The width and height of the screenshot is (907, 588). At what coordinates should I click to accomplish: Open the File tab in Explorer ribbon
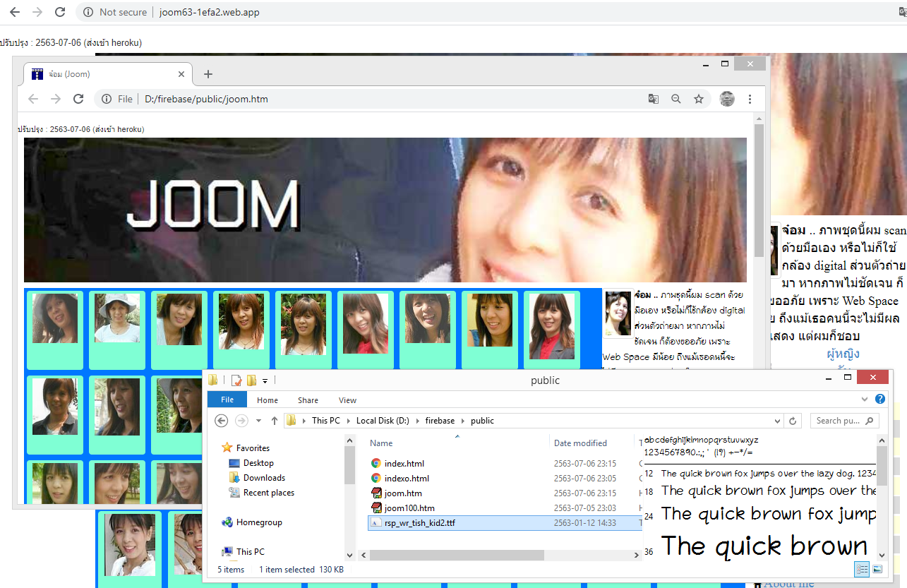point(227,400)
